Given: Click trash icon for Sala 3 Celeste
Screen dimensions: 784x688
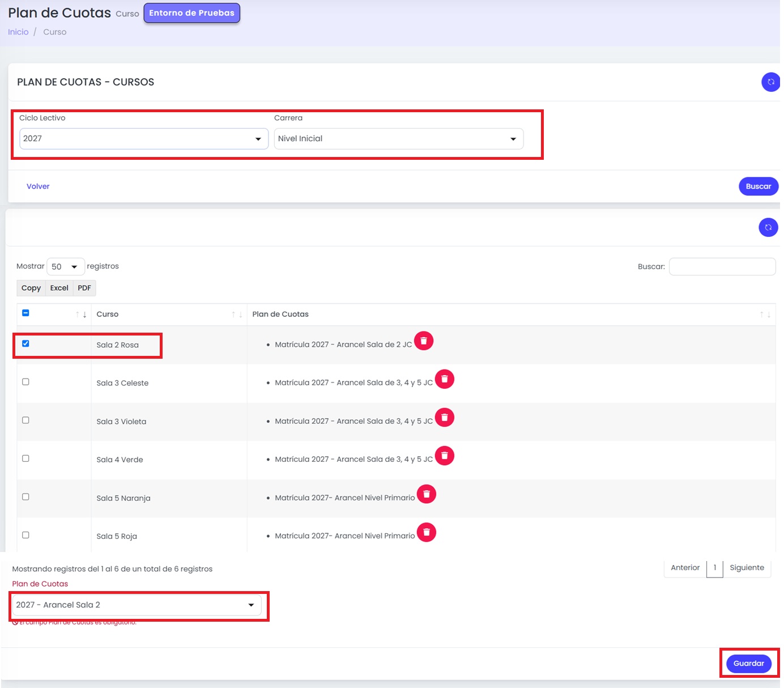Looking at the screenshot, I should tap(445, 379).
